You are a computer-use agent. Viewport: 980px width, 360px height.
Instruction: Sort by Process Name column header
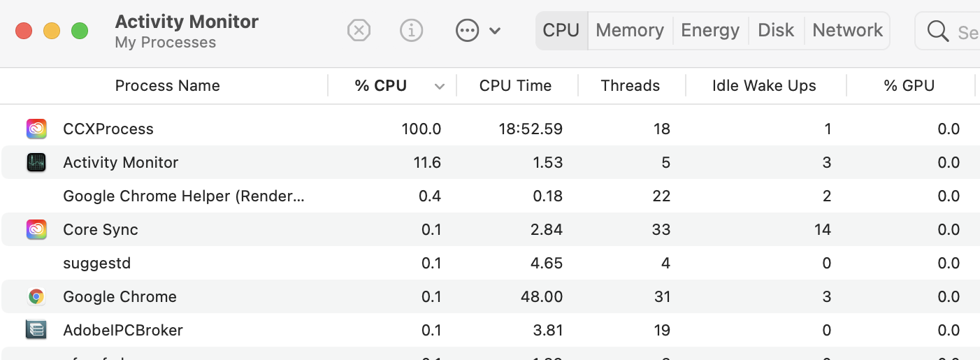[x=168, y=86]
